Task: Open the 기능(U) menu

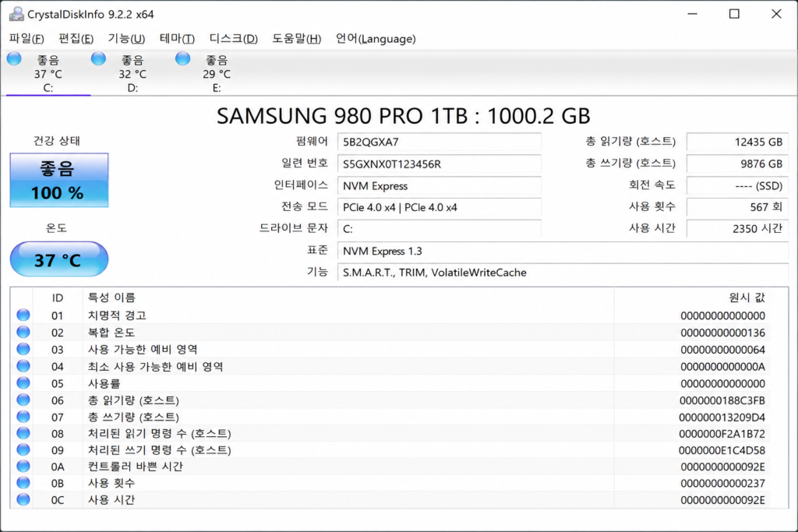Action: pyautogui.click(x=126, y=39)
